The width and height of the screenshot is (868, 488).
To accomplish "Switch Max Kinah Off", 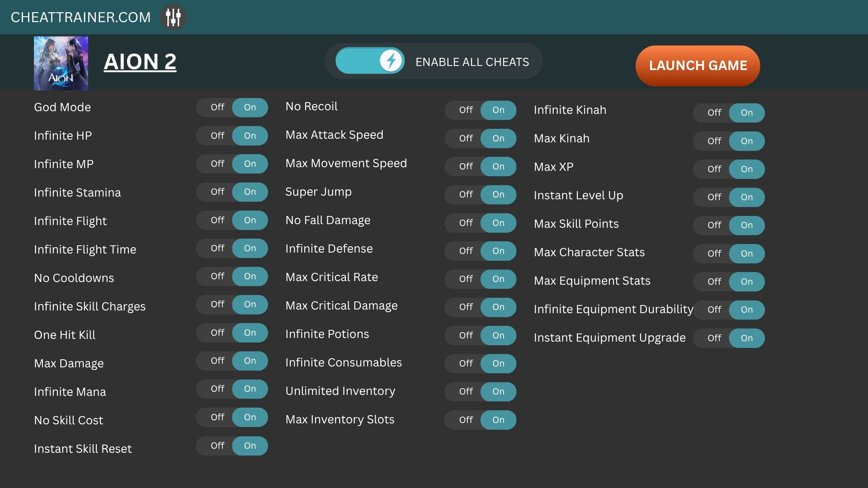I will click(714, 141).
